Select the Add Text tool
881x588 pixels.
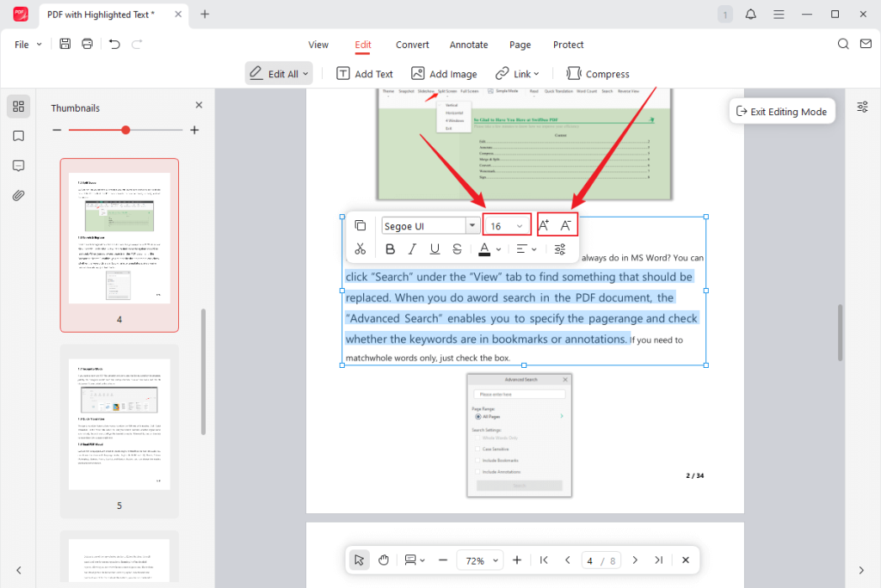364,73
